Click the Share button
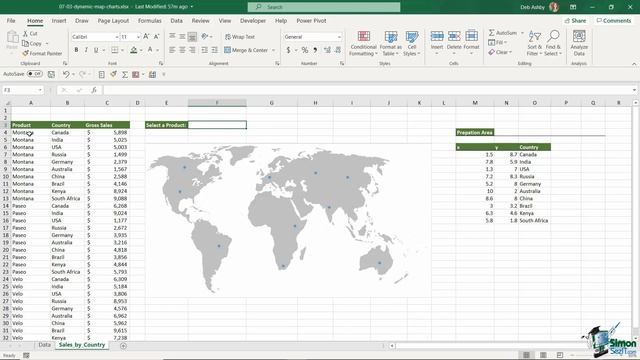This screenshot has width=640, height=360. tap(576, 20)
